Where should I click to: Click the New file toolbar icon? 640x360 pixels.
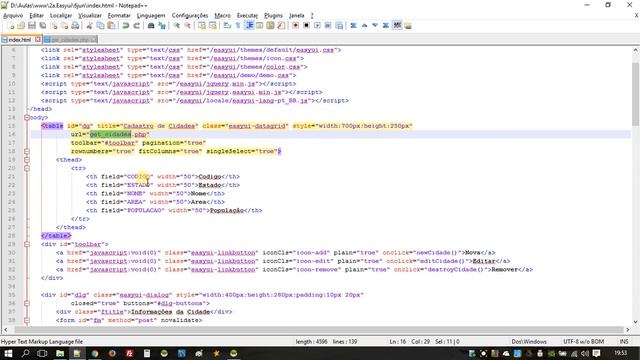[x=11, y=26]
